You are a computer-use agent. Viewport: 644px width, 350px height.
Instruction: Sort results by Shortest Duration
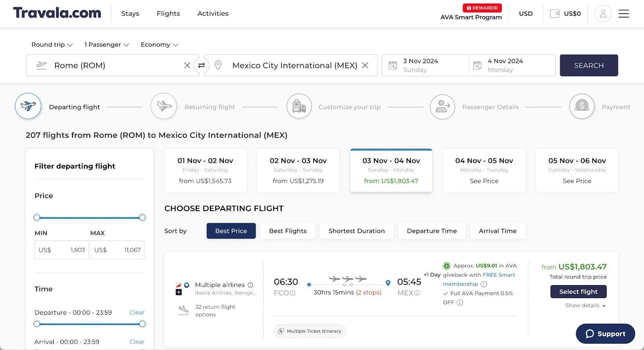click(x=356, y=231)
